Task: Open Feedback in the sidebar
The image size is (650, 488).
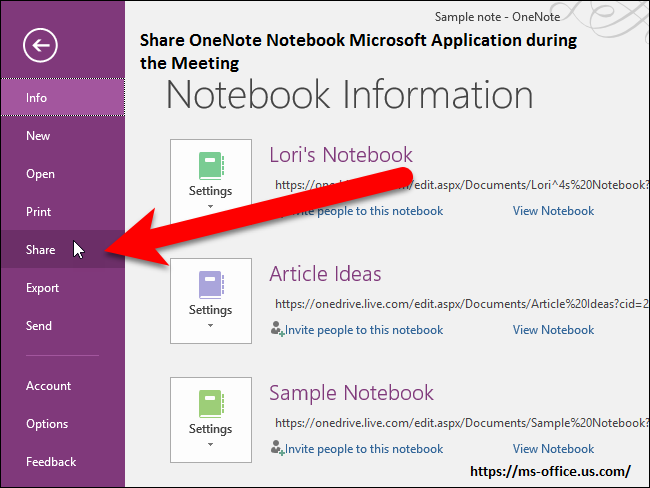Action: 63,461
